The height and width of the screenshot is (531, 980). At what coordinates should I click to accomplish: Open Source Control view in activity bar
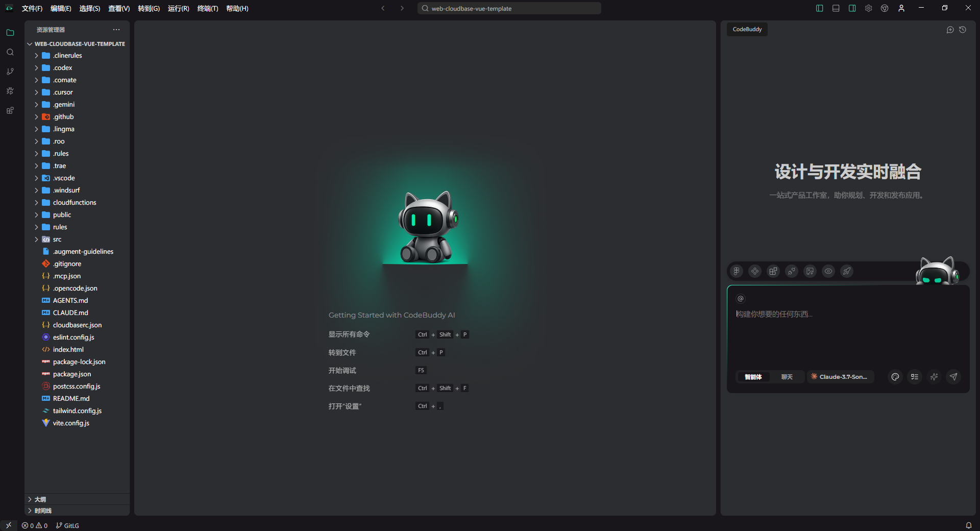10,71
